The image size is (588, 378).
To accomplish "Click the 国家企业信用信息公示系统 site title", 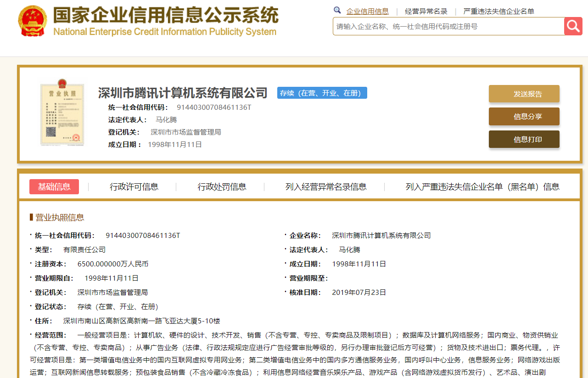I will (x=166, y=15).
